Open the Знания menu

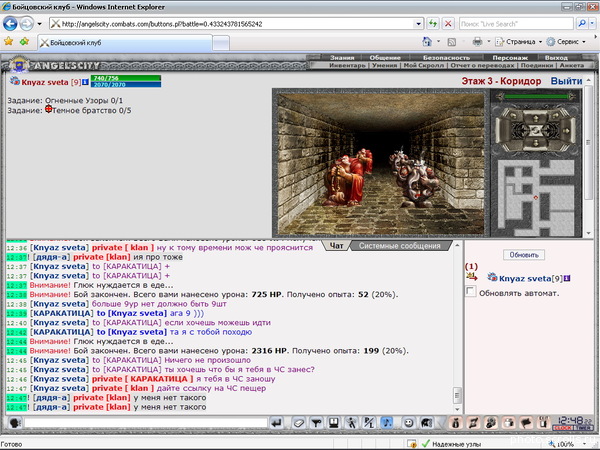point(342,57)
